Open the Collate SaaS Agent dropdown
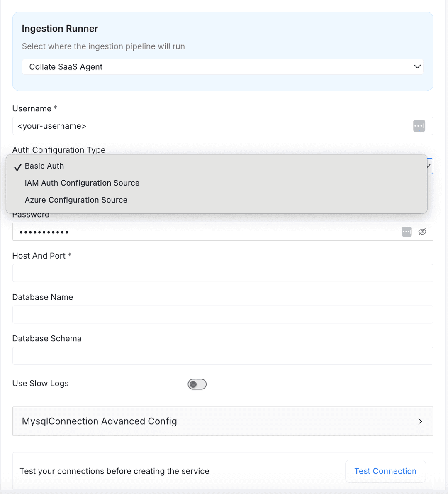 (x=222, y=67)
